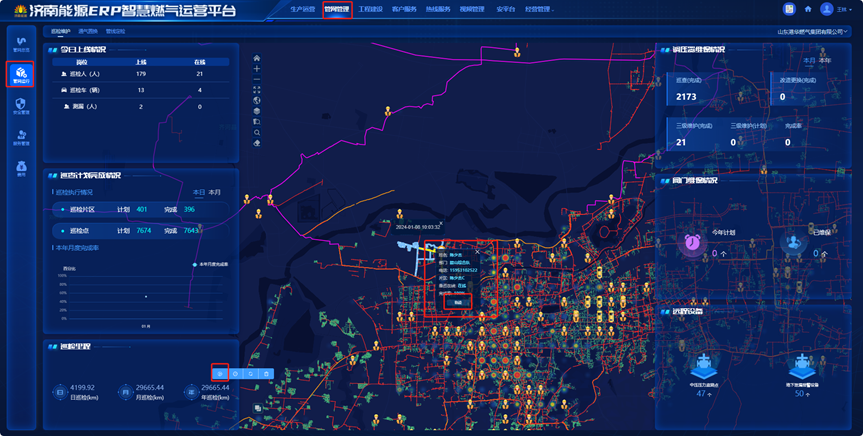Click the 巡查(完成) value 2173

[686, 97]
